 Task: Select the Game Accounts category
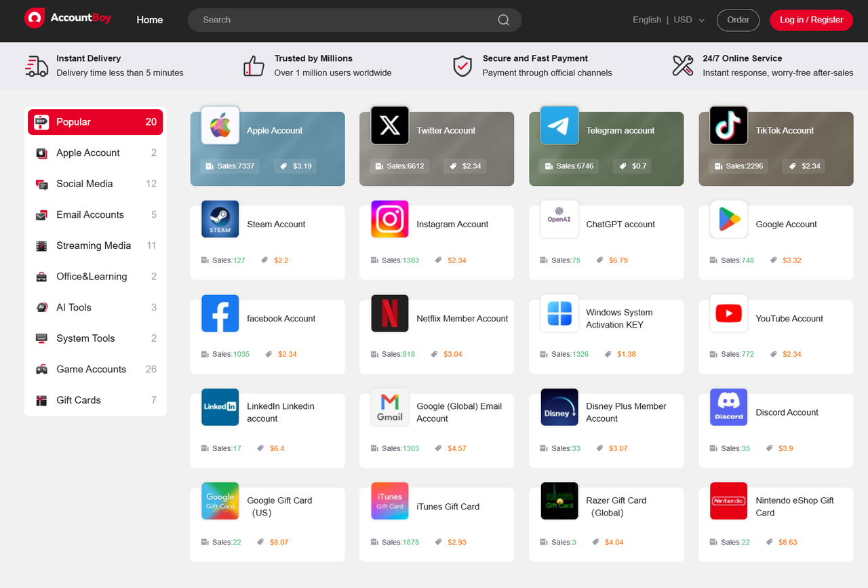[96, 369]
